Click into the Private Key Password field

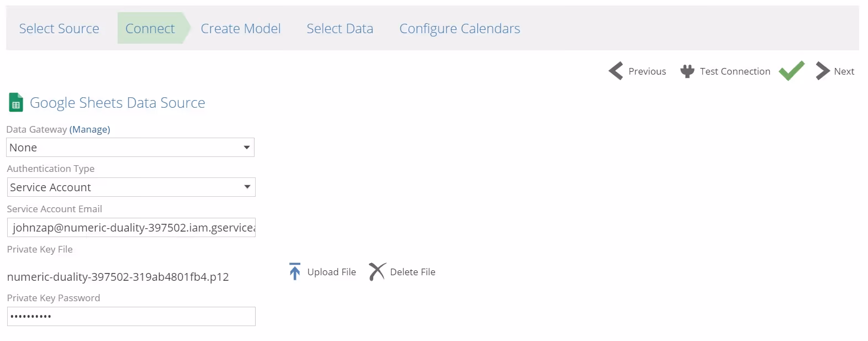click(131, 317)
